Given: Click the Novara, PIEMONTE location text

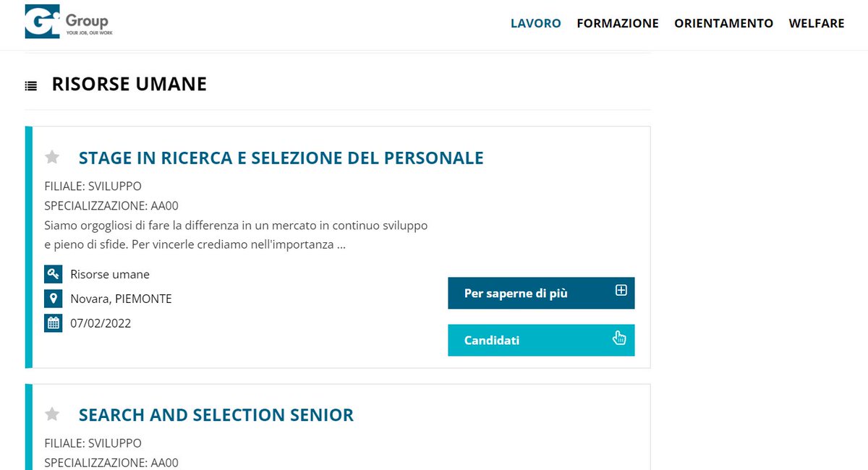Looking at the screenshot, I should 121,299.
